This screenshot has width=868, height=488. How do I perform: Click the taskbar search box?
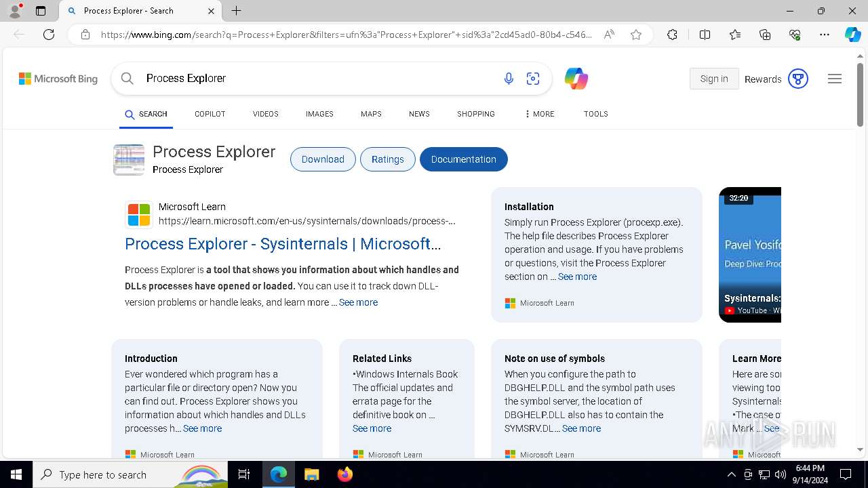pos(131,474)
